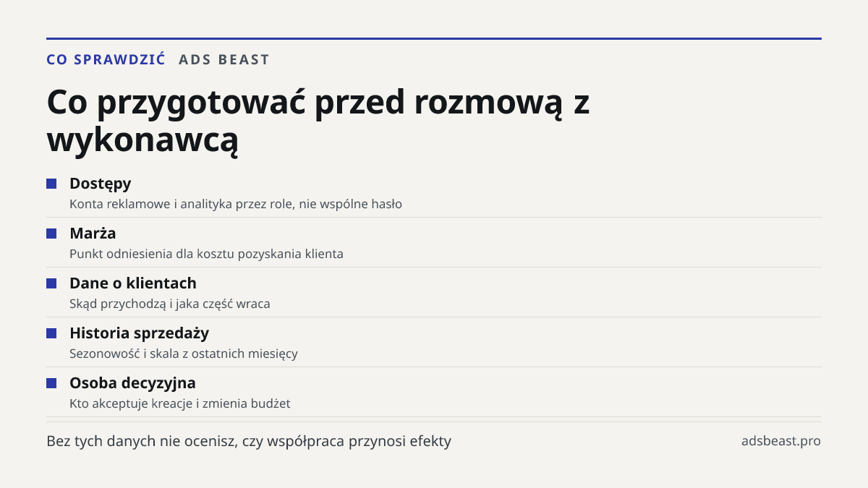This screenshot has width=868, height=488.
Task: Click the blue square bullet beside 'Marża'
Action: (51, 234)
